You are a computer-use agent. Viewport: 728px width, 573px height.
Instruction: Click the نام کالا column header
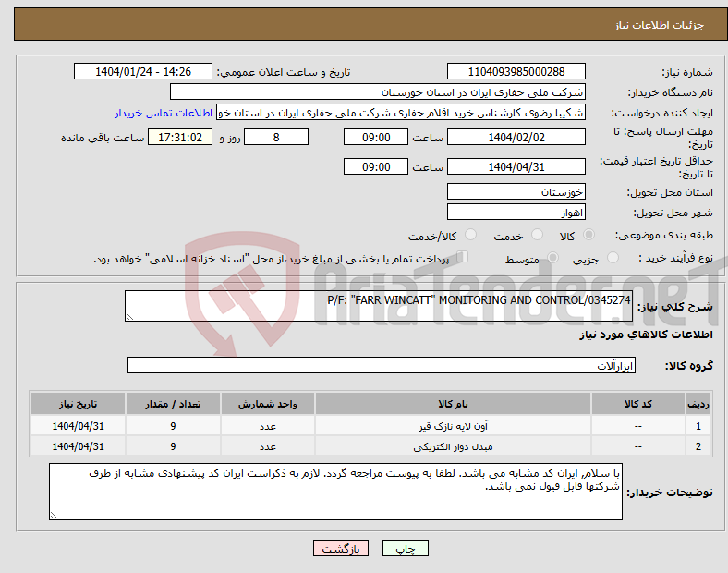[x=453, y=404]
